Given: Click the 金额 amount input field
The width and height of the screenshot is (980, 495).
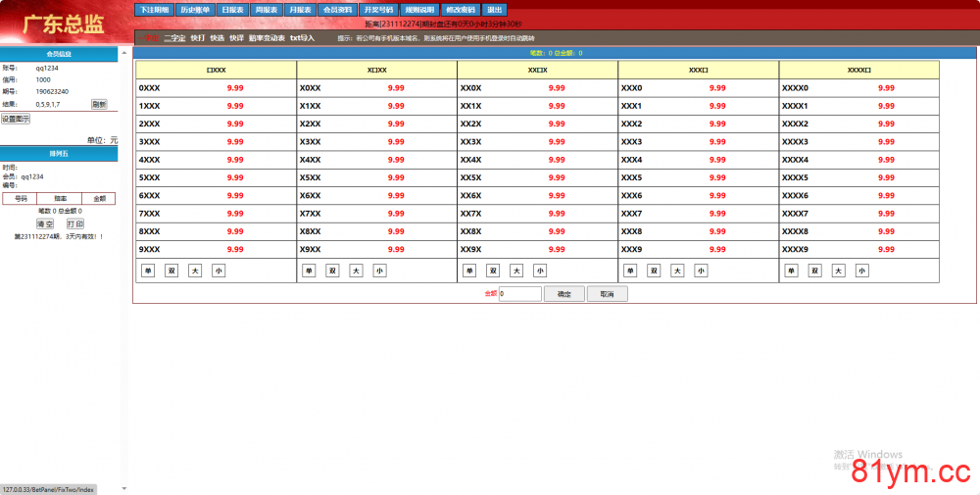Looking at the screenshot, I should tap(519, 293).
